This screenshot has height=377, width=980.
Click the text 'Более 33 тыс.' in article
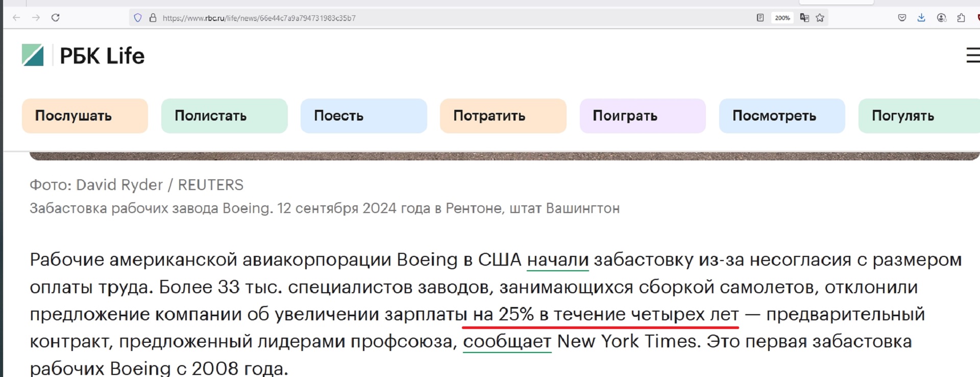220,287
